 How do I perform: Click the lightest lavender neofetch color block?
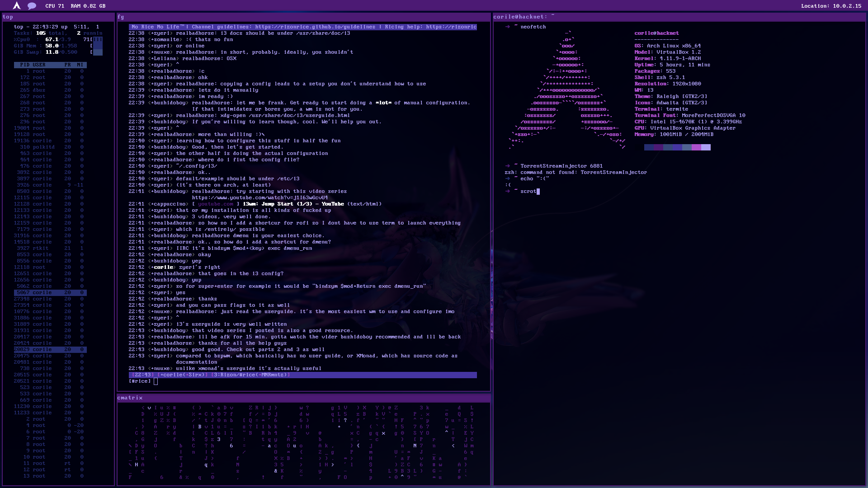[706, 147]
